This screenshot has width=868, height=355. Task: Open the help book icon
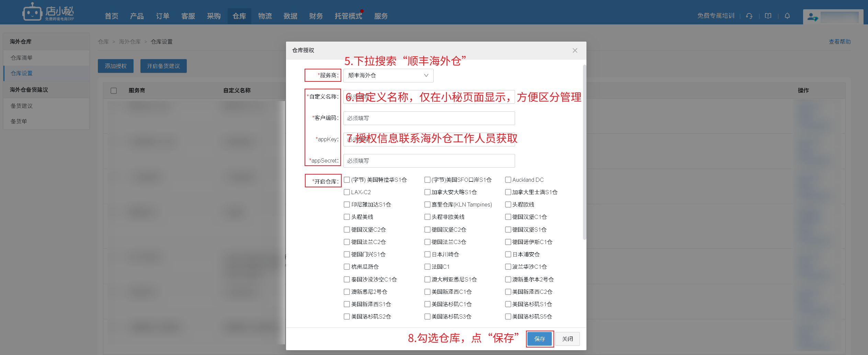pos(768,16)
